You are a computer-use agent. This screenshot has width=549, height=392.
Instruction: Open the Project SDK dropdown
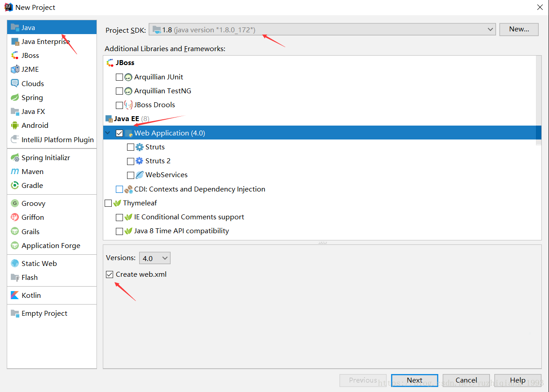pyautogui.click(x=322, y=30)
